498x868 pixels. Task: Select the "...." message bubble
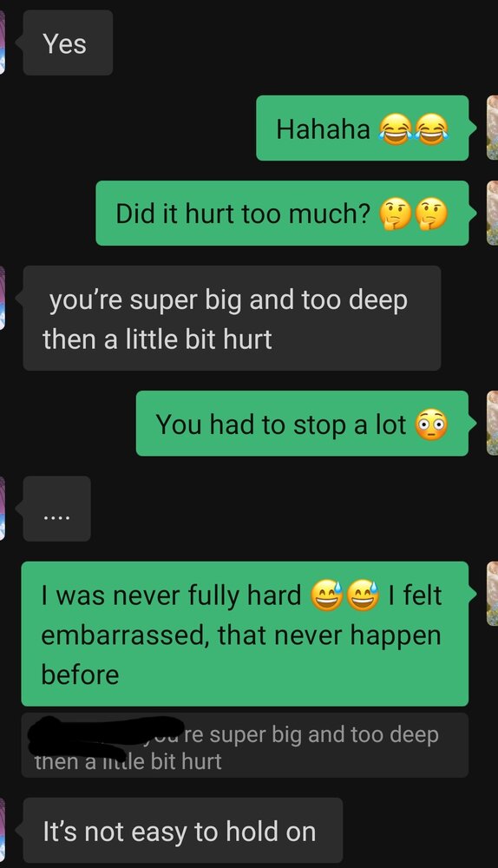point(56,508)
